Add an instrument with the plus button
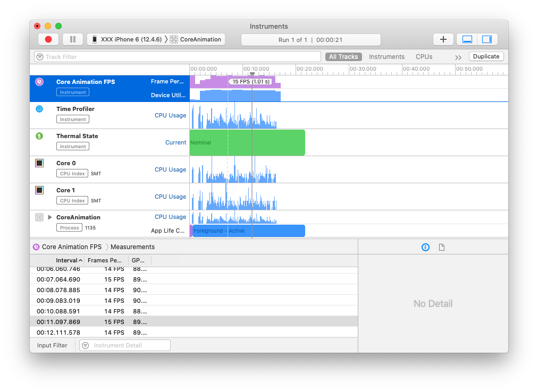 click(x=443, y=39)
